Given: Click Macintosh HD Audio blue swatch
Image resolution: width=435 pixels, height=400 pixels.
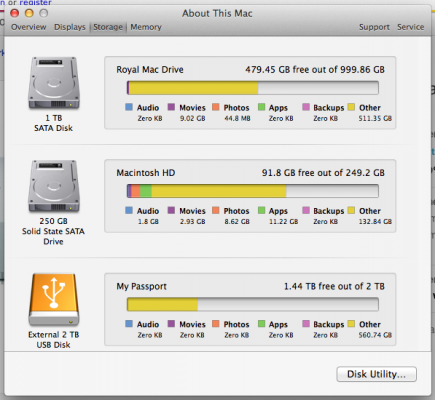Looking at the screenshot, I should 129,210.
